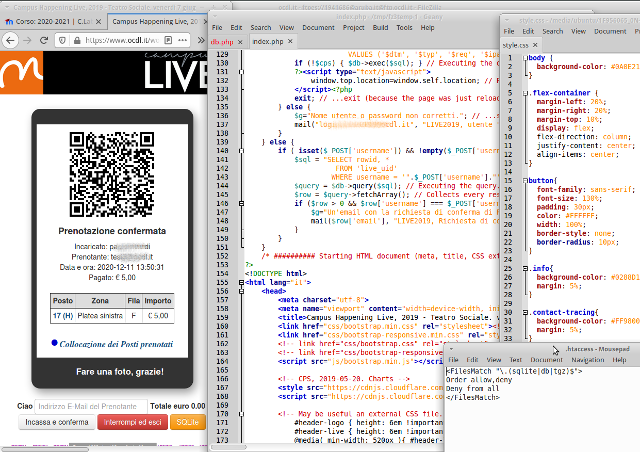Open Project menu in Geany

(353, 28)
